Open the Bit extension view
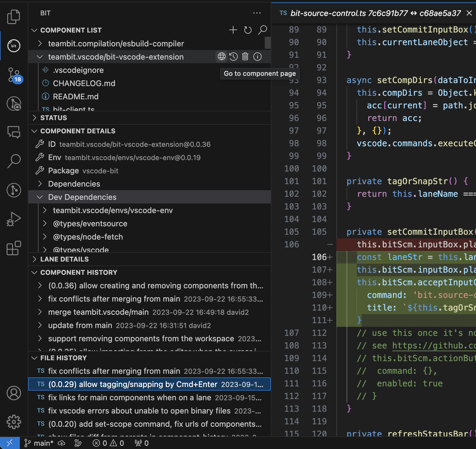476x449 pixels. coord(14,46)
